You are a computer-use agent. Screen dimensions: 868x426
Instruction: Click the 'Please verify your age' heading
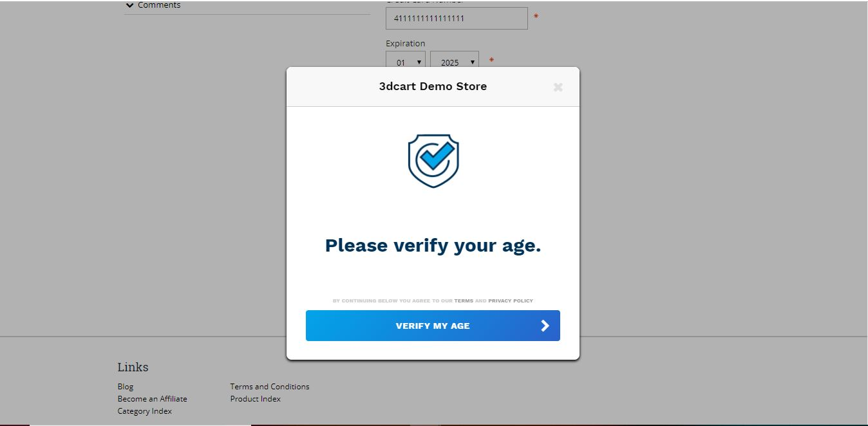point(433,245)
